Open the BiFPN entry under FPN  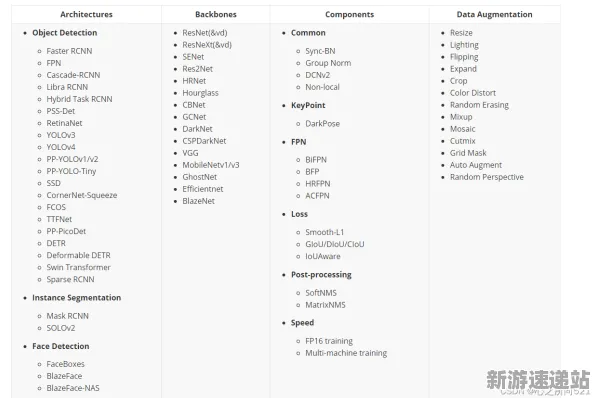click(x=316, y=160)
